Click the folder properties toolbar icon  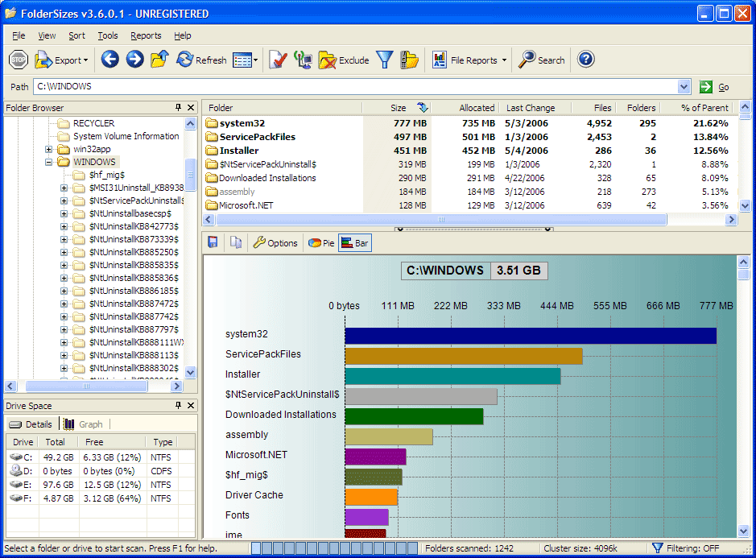[x=409, y=60]
